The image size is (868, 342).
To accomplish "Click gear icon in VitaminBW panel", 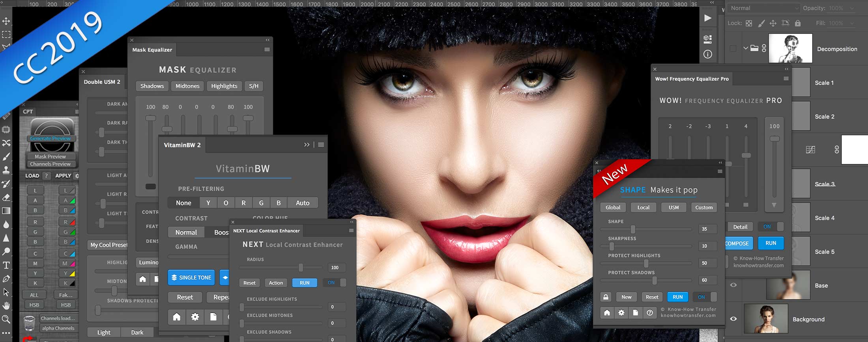I will [x=195, y=317].
